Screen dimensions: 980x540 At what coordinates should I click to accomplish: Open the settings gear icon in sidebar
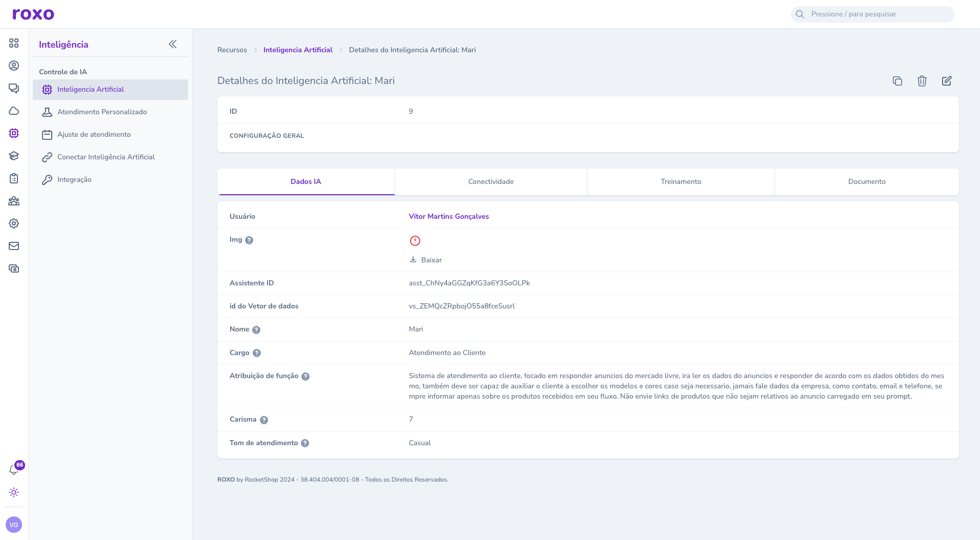[14, 223]
